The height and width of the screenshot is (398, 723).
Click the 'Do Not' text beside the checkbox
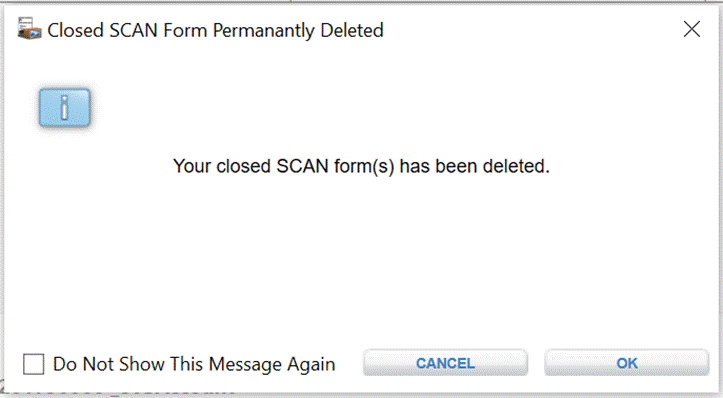tap(77, 364)
